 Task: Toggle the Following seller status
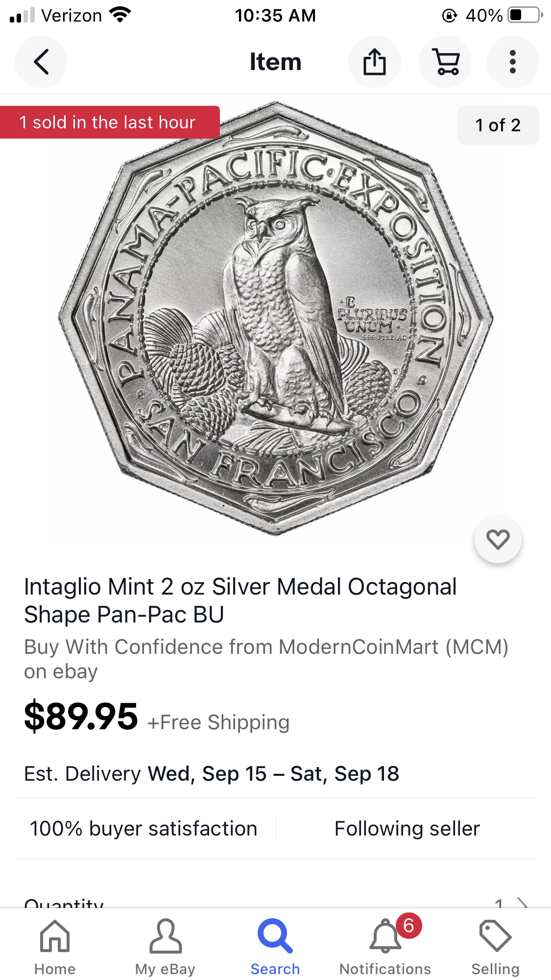click(407, 829)
